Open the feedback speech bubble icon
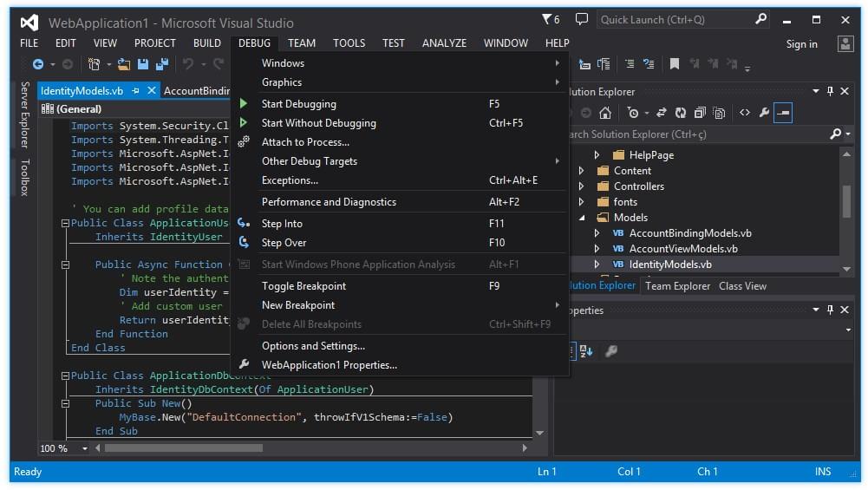 pos(581,19)
